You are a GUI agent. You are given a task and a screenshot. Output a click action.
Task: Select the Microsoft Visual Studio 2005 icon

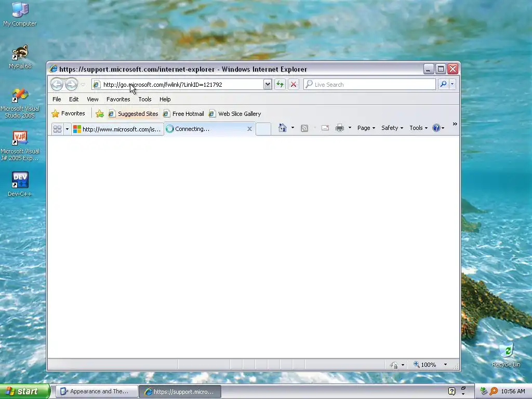(20, 103)
